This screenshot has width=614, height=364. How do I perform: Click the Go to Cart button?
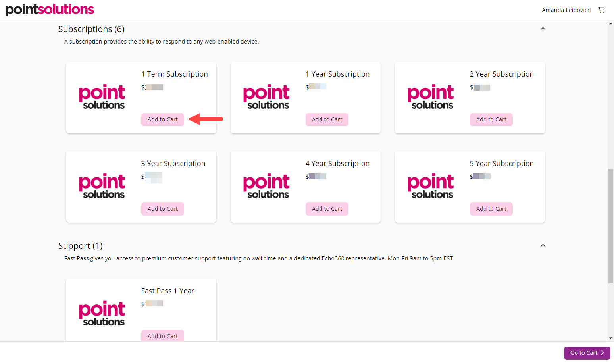(x=587, y=353)
